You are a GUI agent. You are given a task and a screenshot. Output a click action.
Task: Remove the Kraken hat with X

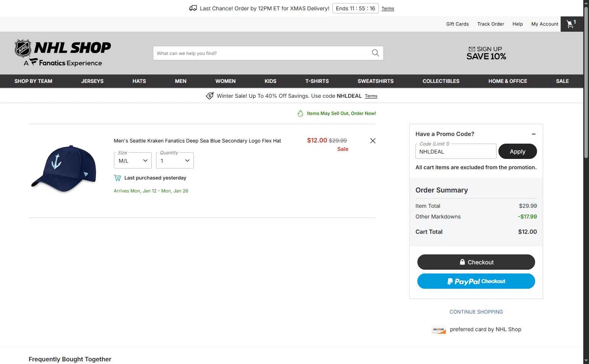tap(373, 141)
